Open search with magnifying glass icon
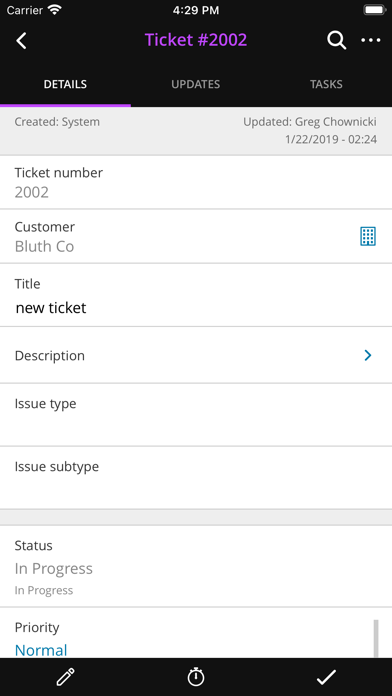 click(x=337, y=40)
